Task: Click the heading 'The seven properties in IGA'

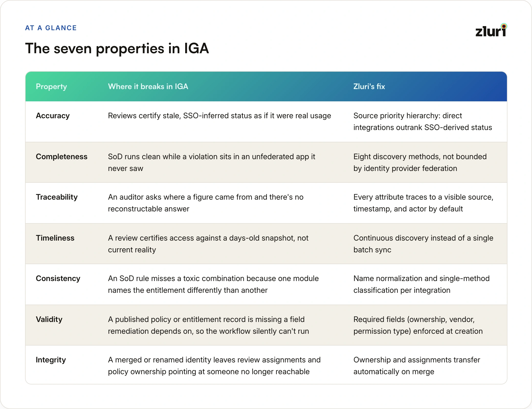Action: (x=117, y=48)
